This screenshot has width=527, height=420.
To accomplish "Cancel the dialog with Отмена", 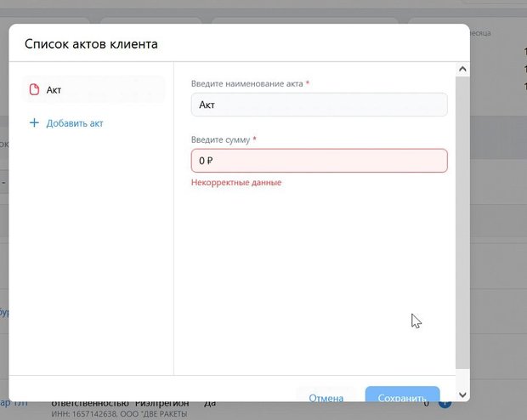I will coord(326,398).
